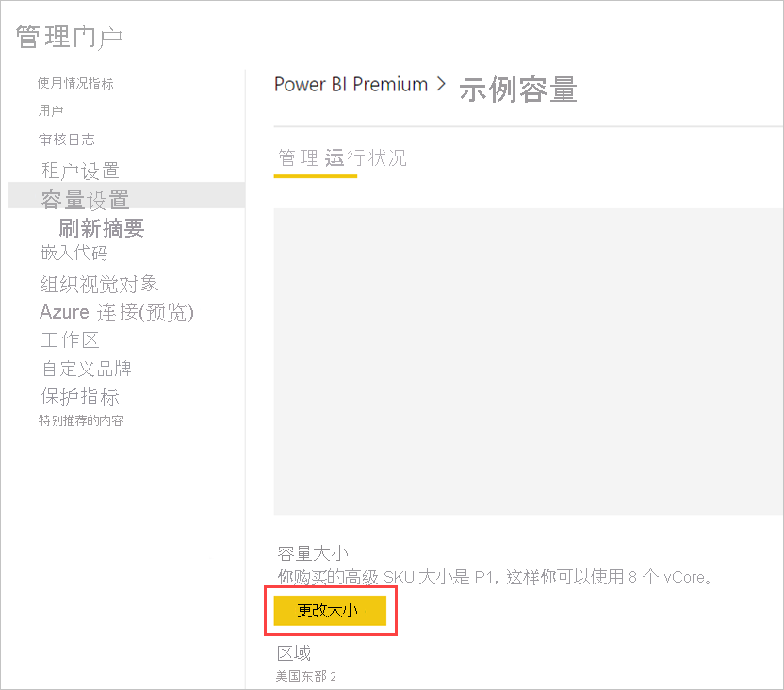The width and height of the screenshot is (784, 690).
Task: Open 使用情况指标 in the sidebar
Action: coord(73,83)
